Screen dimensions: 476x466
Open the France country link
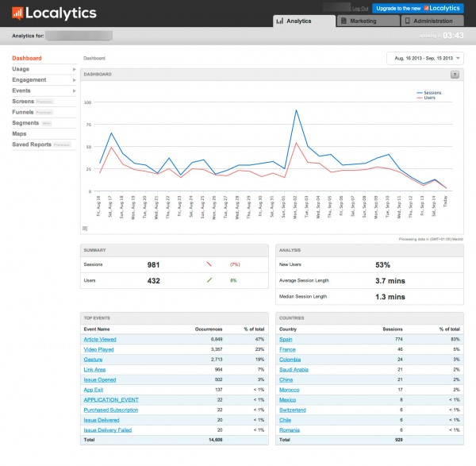coord(287,349)
